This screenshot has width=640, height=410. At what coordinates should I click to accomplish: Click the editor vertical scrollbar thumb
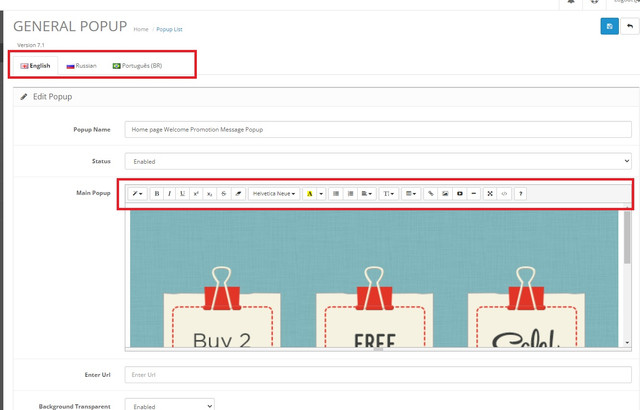(x=627, y=237)
